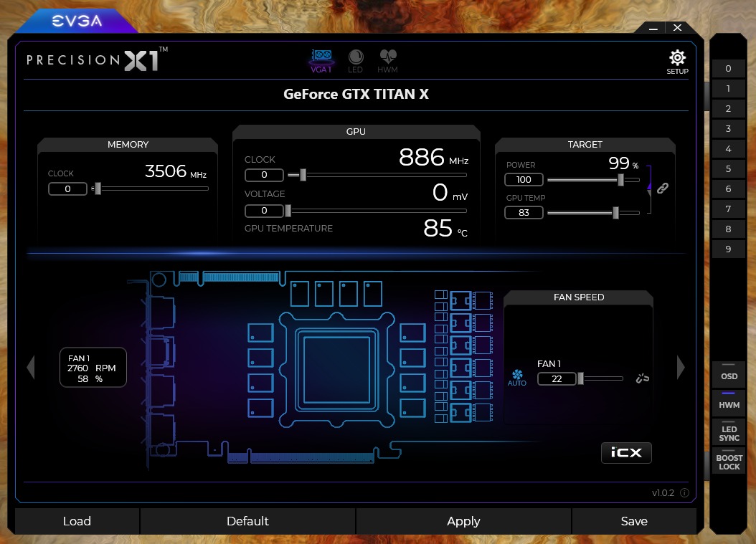The image size is (756, 544).
Task: Open the HWM heart monitor icon
Action: [x=387, y=60]
